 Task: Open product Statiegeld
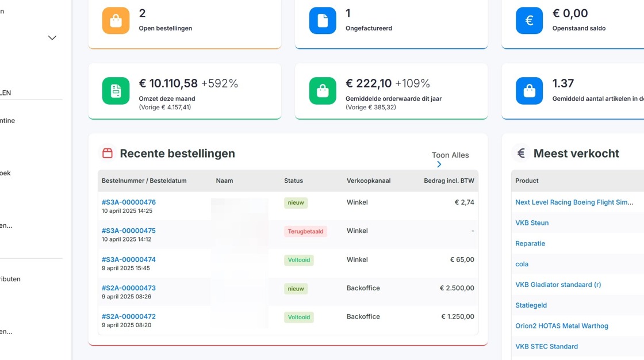pos(531,305)
